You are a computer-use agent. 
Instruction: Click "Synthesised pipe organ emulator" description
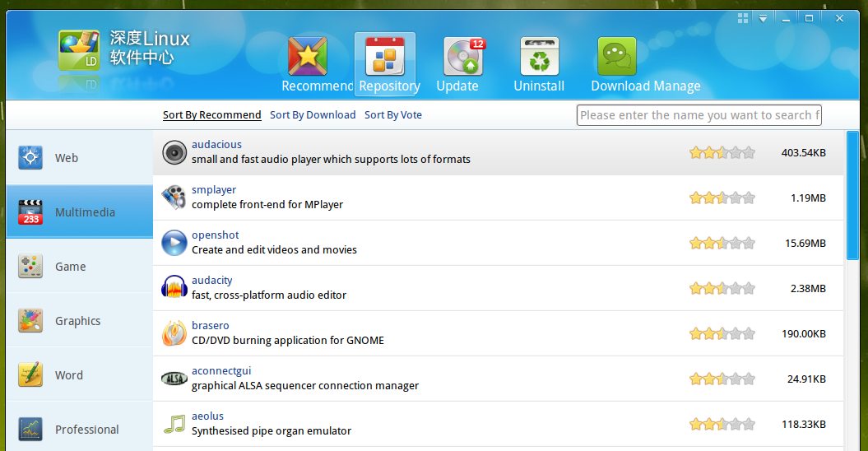(x=272, y=430)
